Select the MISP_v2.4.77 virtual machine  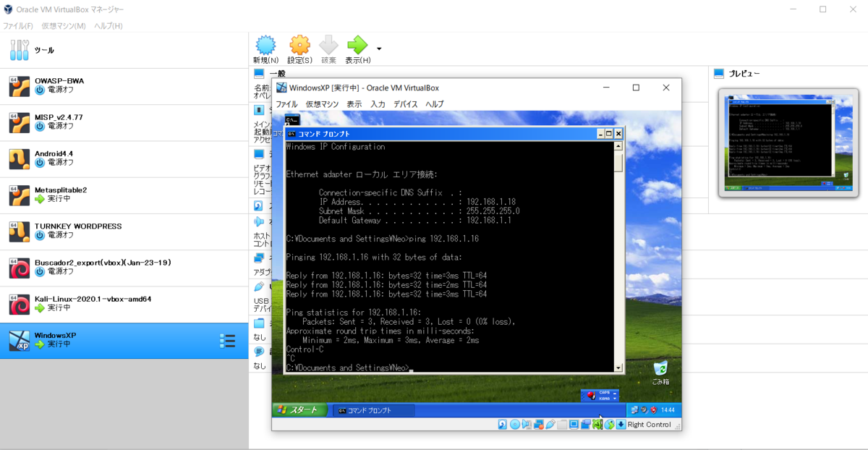pos(124,122)
